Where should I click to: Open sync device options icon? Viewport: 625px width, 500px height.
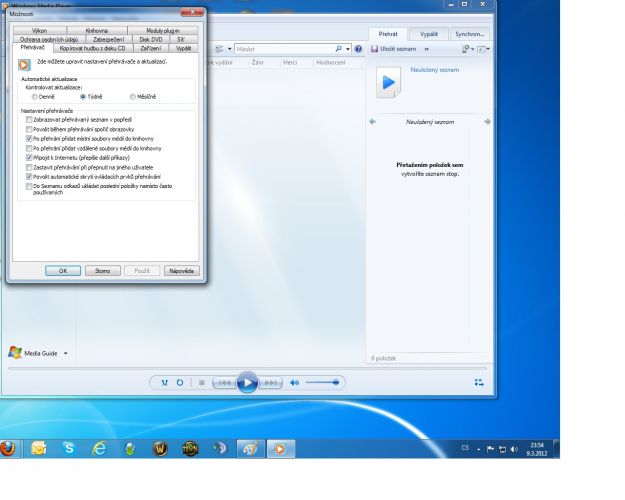(x=465, y=49)
